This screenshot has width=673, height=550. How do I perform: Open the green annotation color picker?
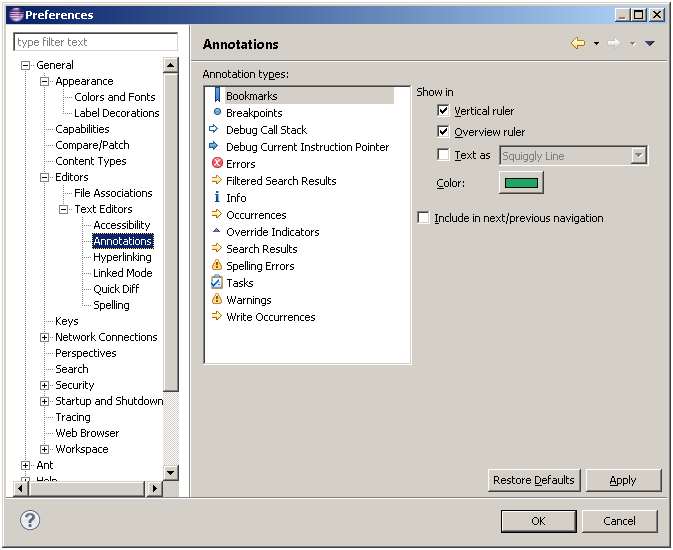tap(521, 182)
